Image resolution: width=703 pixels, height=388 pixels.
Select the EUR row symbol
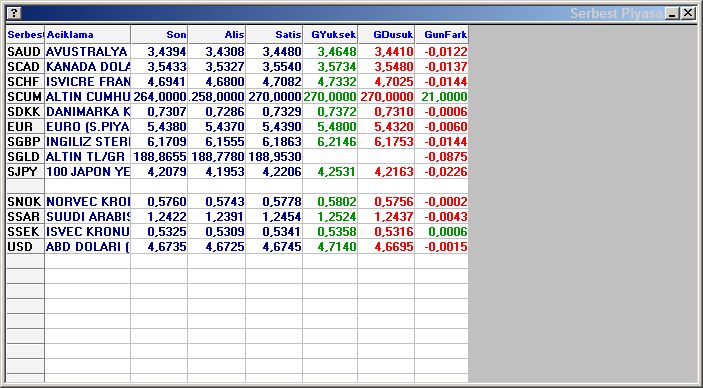pos(25,126)
